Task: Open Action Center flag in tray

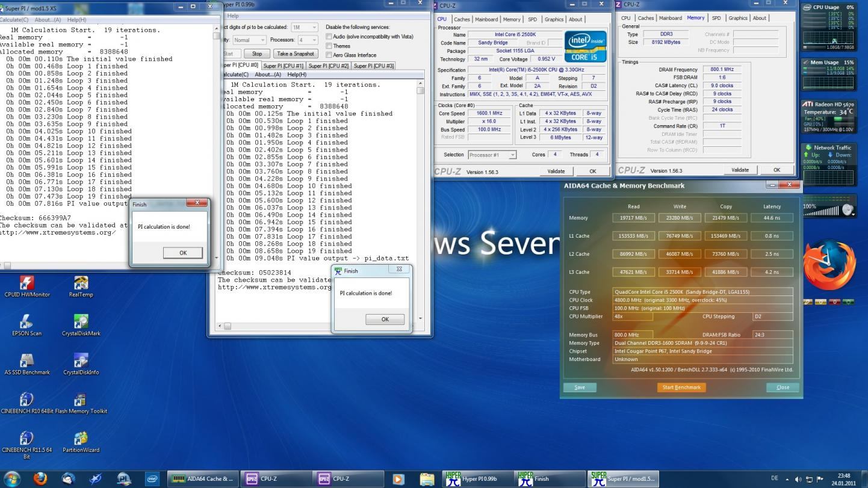Action: coord(820,480)
